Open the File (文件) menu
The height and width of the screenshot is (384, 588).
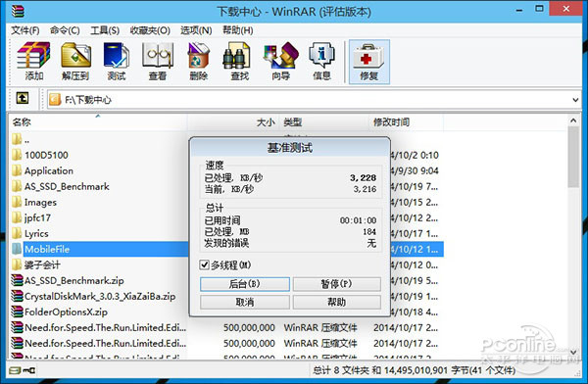click(x=25, y=30)
